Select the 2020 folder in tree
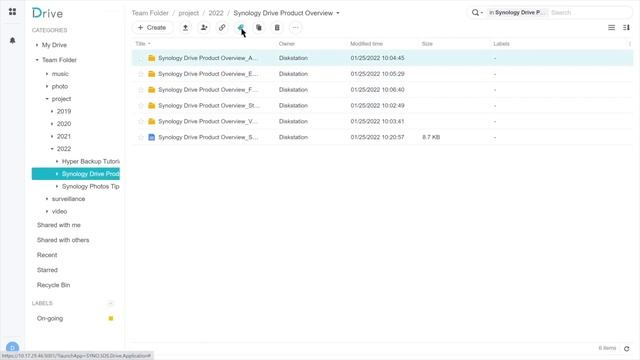The width and height of the screenshot is (640, 360). [64, 124]
